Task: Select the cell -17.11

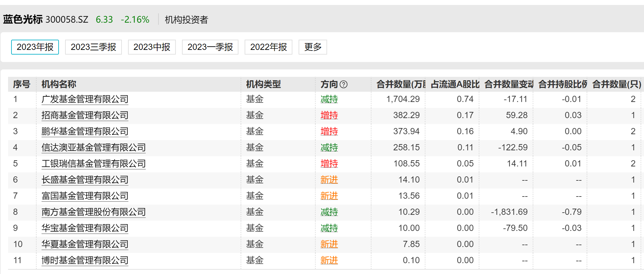Action: click(x=515, y=99)
